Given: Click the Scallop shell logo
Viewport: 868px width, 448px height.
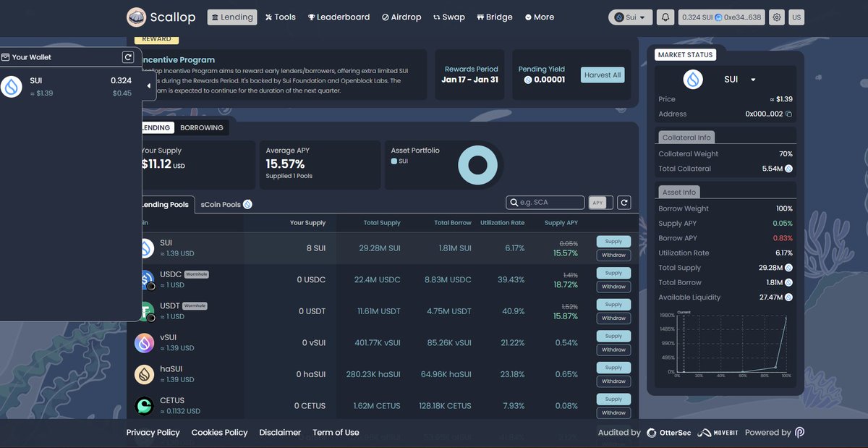Looking at the screenshot, I should (x=136, y=17).
